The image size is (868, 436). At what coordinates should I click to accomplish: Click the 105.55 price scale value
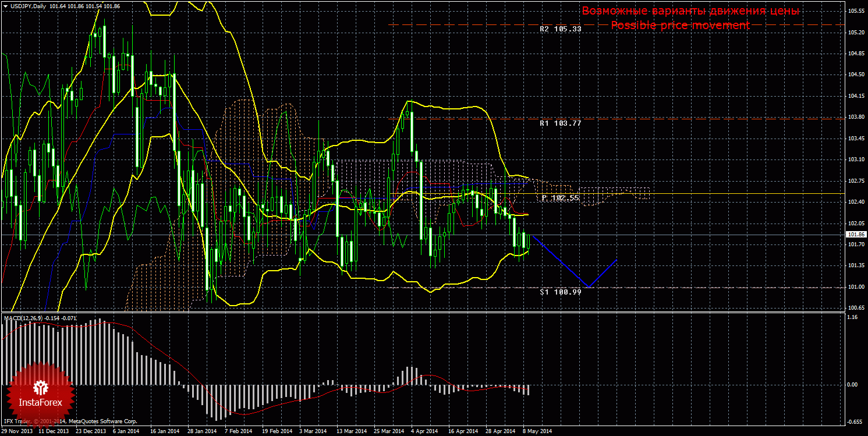855,11
